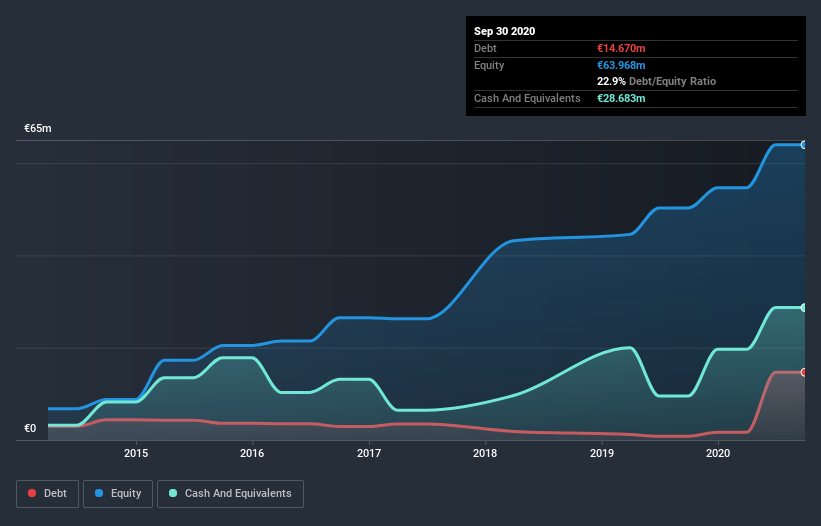Click the teal Cash legend dot
821x526 pixels.
(x=173, y=493)
